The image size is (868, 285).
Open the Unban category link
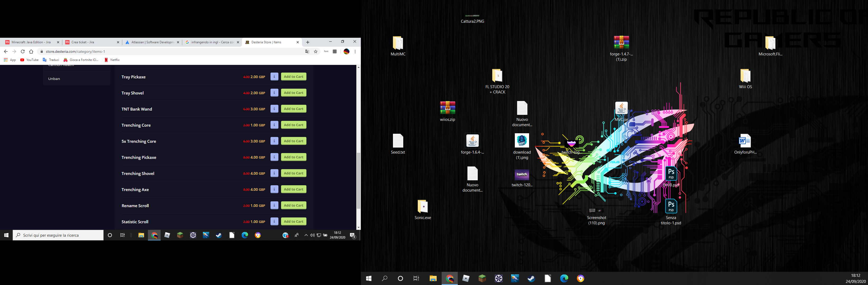[54, 79]
